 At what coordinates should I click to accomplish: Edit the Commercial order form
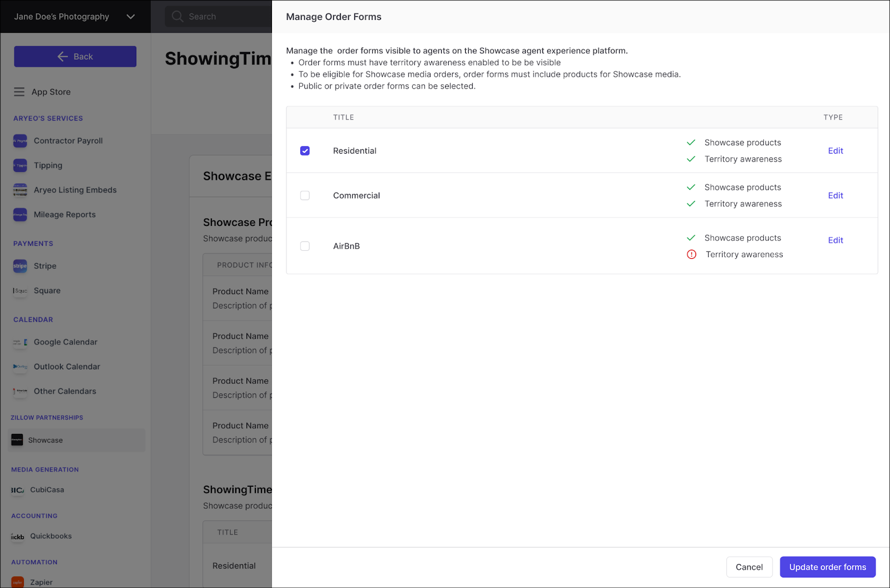[835, 195]
